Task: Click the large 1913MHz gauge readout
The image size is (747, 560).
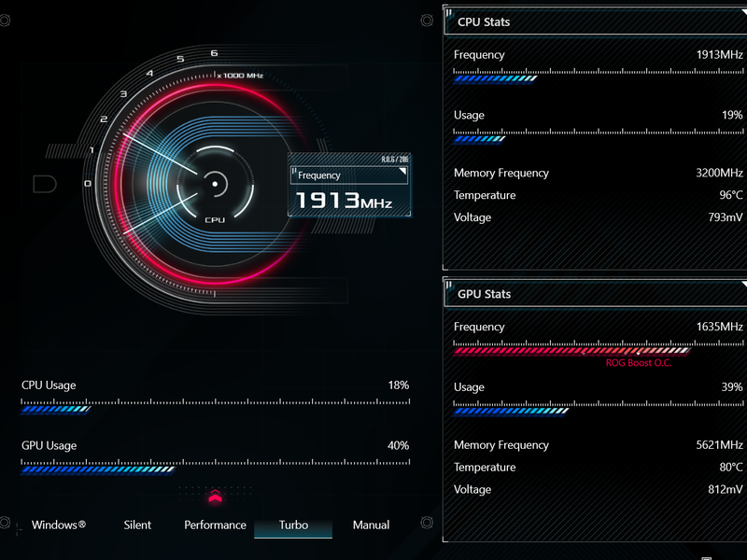Action: click(x=344, y=201)
